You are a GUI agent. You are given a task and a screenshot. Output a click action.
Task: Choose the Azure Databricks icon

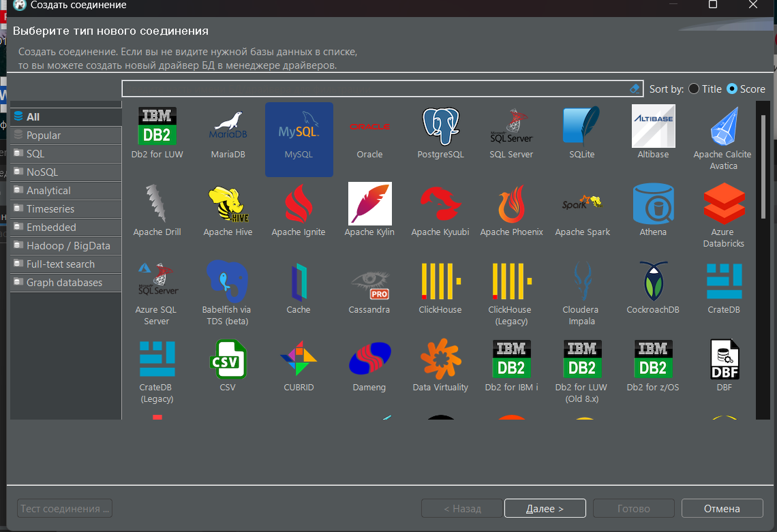pyautogui.click(x=724, y=204)
